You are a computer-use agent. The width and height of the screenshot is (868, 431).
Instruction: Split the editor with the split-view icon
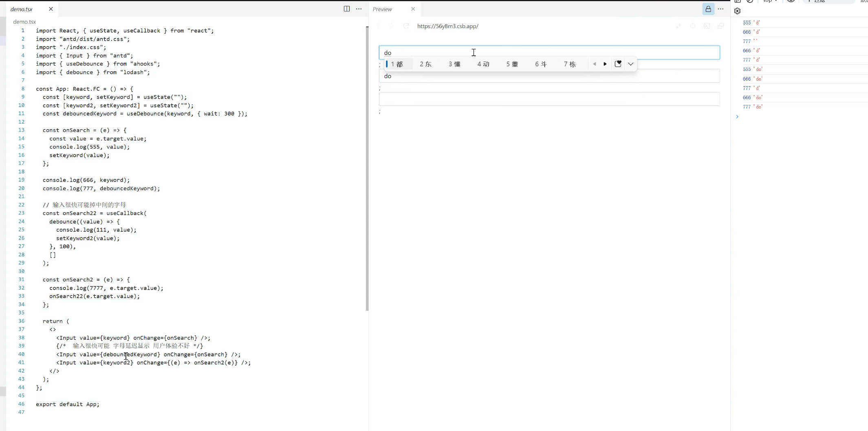[x=347, y=9]
